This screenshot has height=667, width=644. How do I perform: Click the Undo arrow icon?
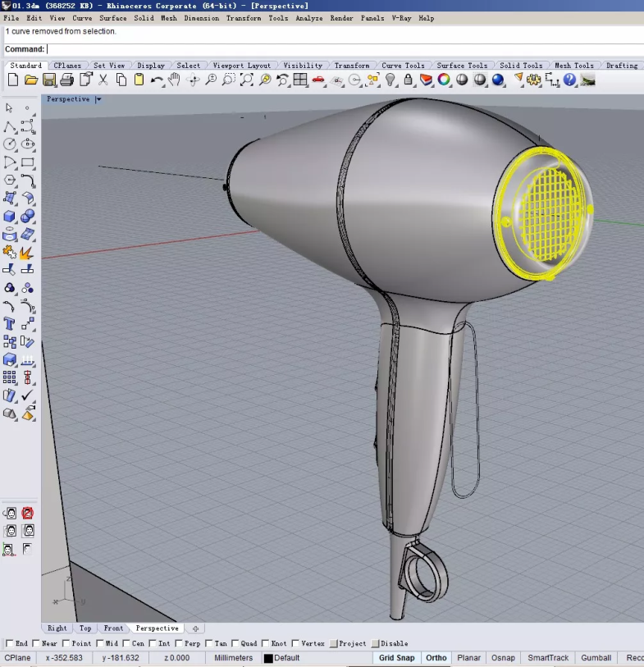[156, 80]
